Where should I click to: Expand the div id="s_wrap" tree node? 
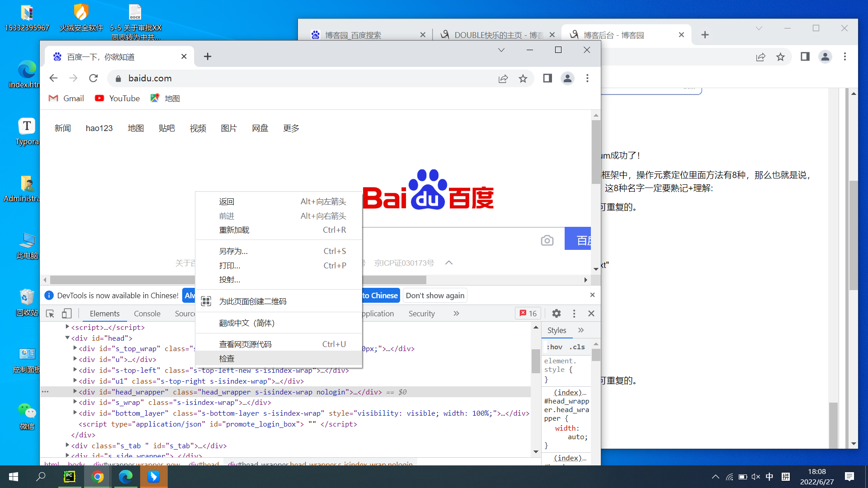[x=75, y=402]
